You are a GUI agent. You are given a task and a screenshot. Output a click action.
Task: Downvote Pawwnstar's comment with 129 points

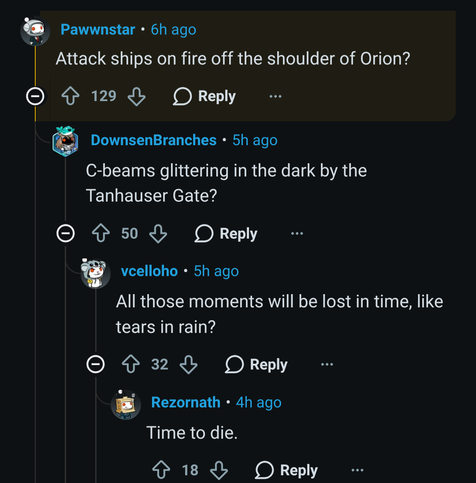(137, 96)
